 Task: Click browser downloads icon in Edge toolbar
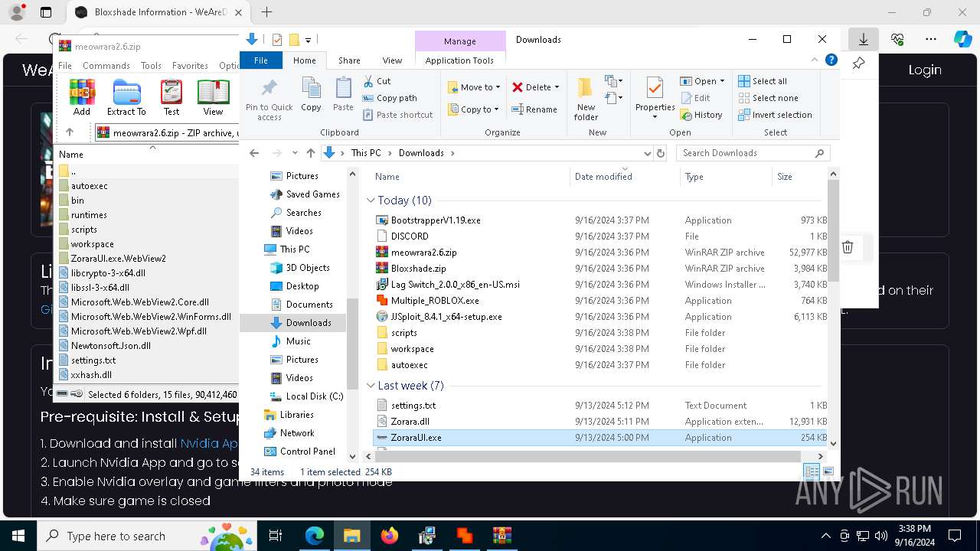click(863, 39)
